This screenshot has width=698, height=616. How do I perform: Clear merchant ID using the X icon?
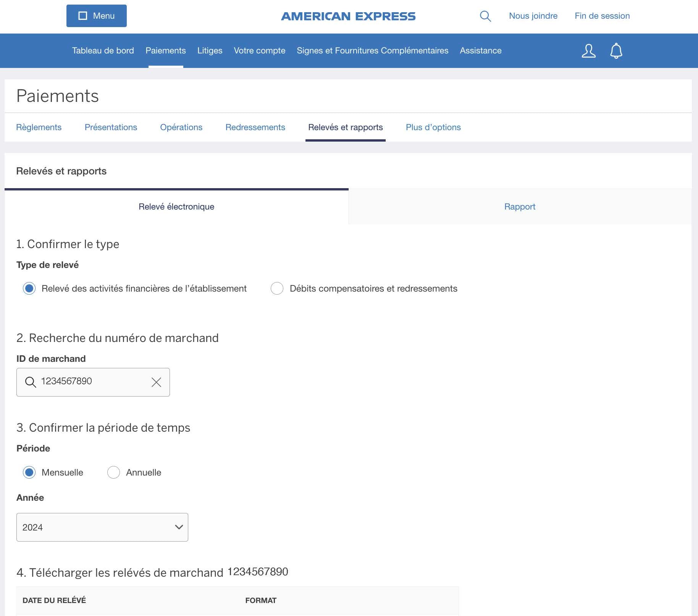point(156,382)
